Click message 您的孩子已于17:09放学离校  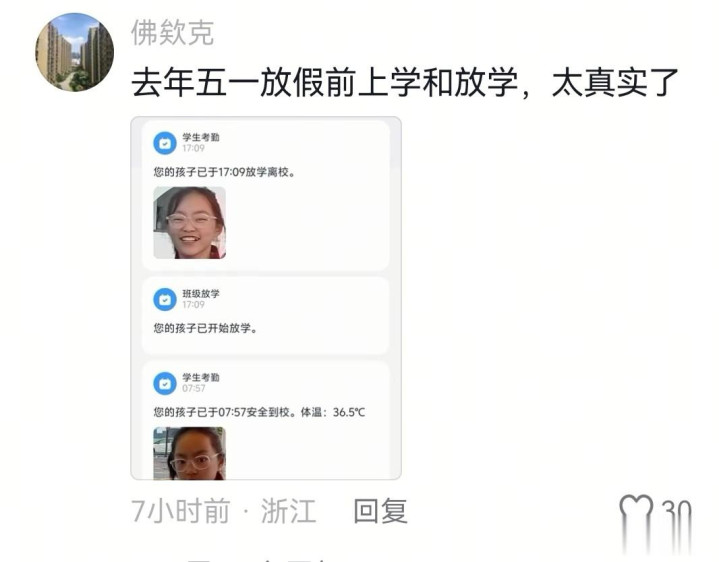(x=225, y=172)
